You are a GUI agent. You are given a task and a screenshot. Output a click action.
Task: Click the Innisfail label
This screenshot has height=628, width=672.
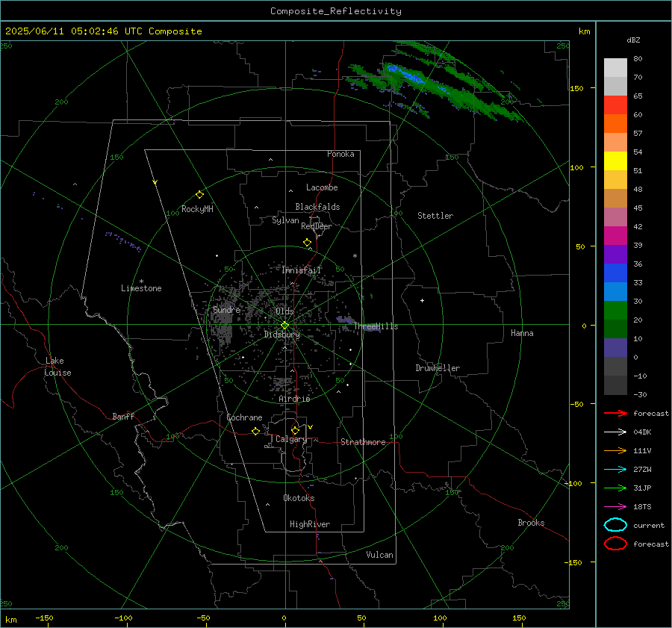click(302, 270)
